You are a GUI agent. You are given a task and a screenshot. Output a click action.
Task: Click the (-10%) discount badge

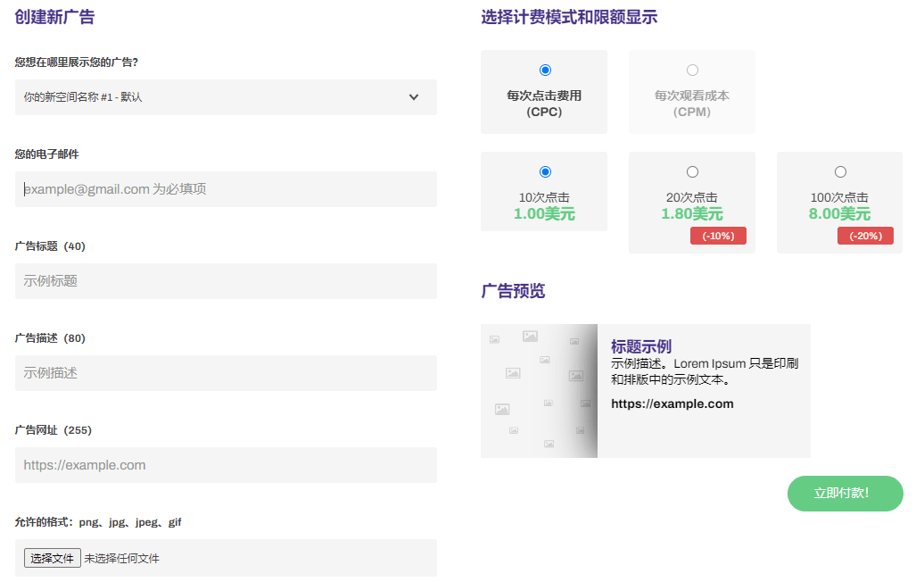click(x=718, y=236)
